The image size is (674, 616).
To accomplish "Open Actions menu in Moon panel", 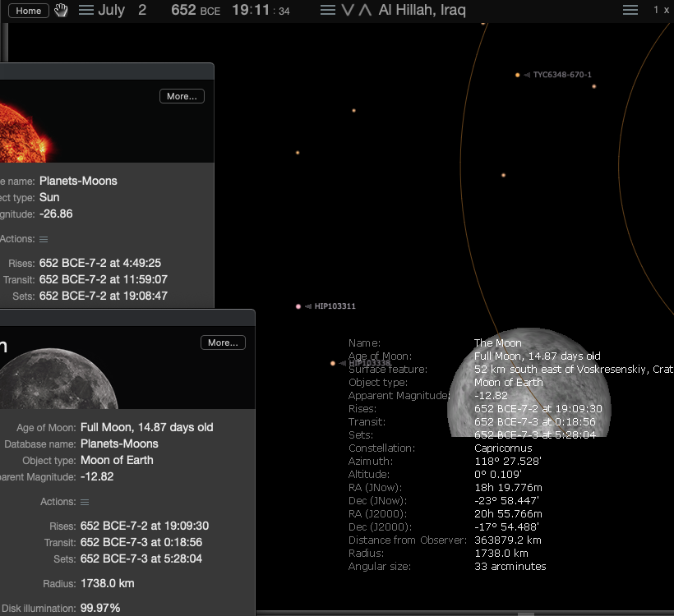I will coord(85,502).
